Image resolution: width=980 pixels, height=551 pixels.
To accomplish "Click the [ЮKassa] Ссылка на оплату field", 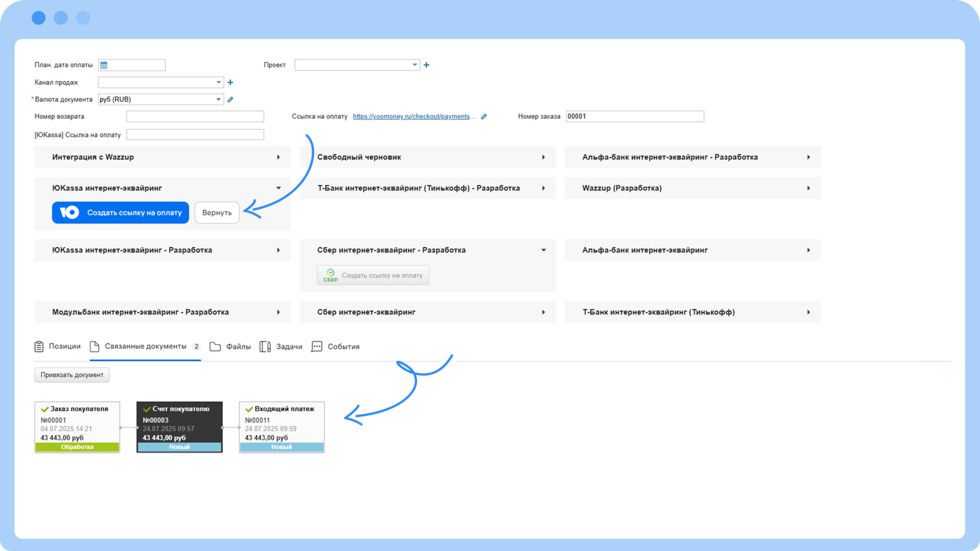I will point(195,135).
